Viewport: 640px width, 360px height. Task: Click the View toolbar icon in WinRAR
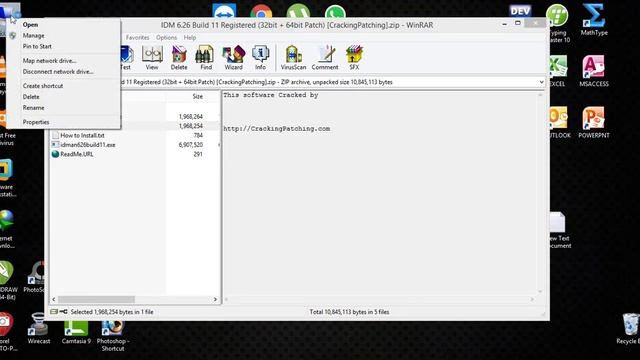pyautogui.click(x=152, y=58)
